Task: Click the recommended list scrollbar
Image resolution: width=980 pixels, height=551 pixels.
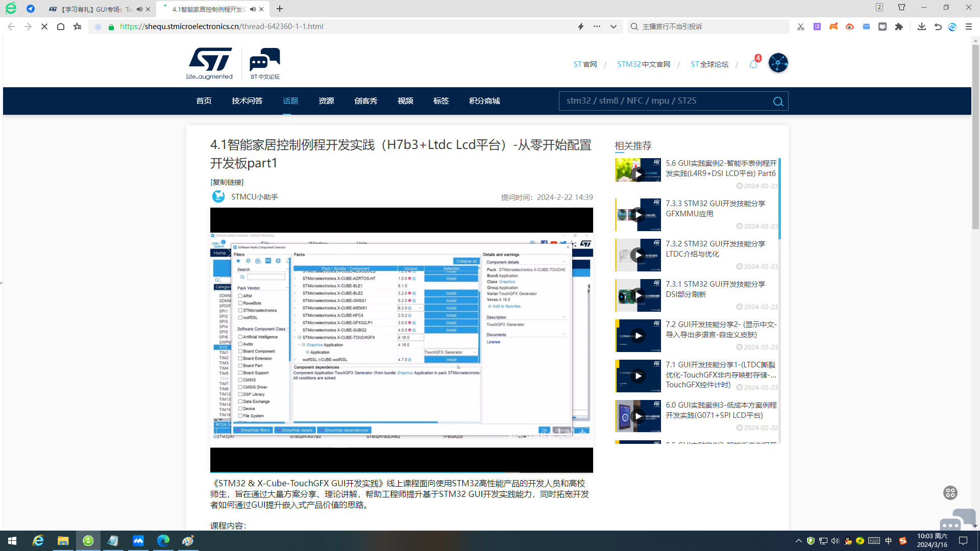Action: pos(779,199)
